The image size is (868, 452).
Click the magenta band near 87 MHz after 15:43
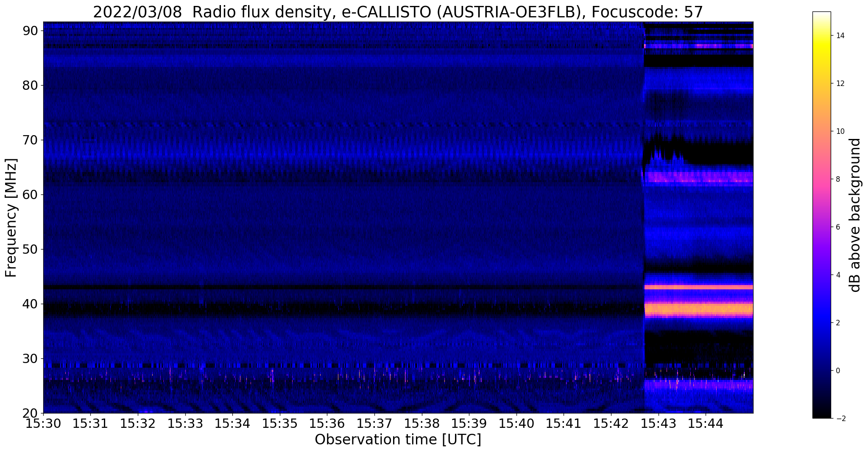(698, 46)
